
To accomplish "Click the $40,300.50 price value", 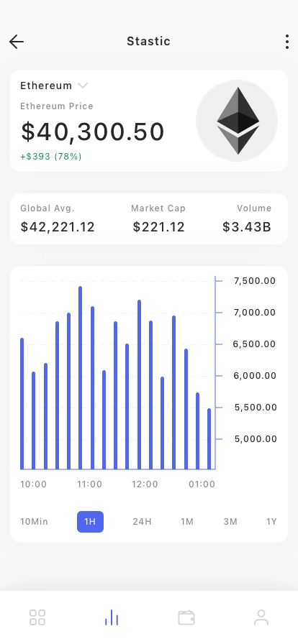I will [x=93, y=132].
